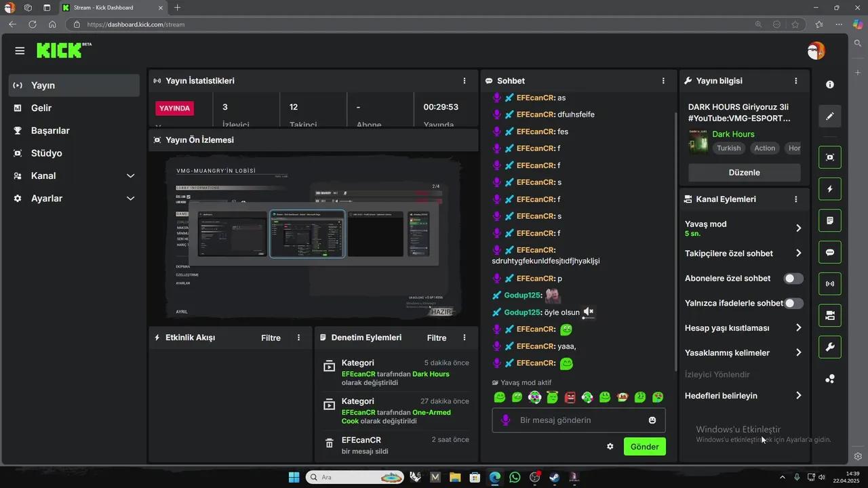Expand the Ayarlar sidebar section

[74, 199]
